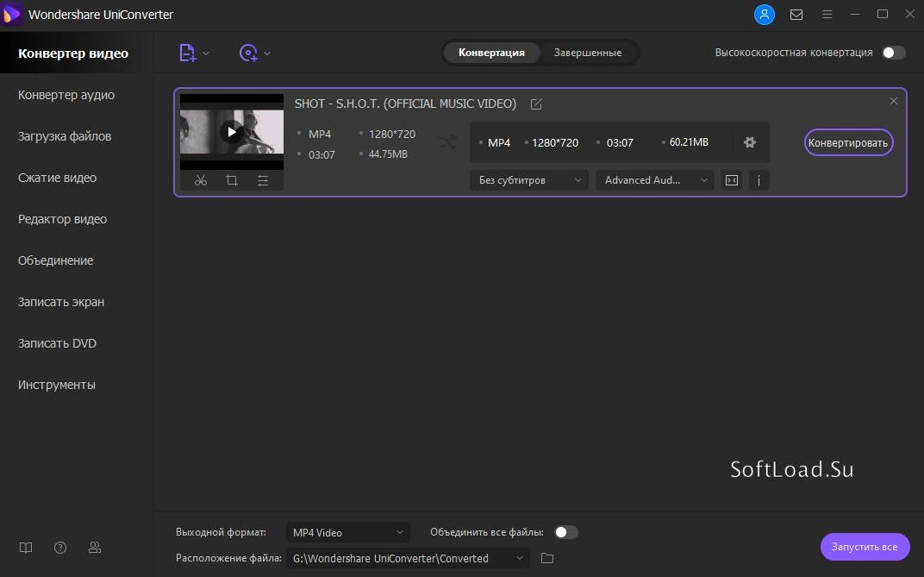Click the source duration 03:07

(322, 155)
